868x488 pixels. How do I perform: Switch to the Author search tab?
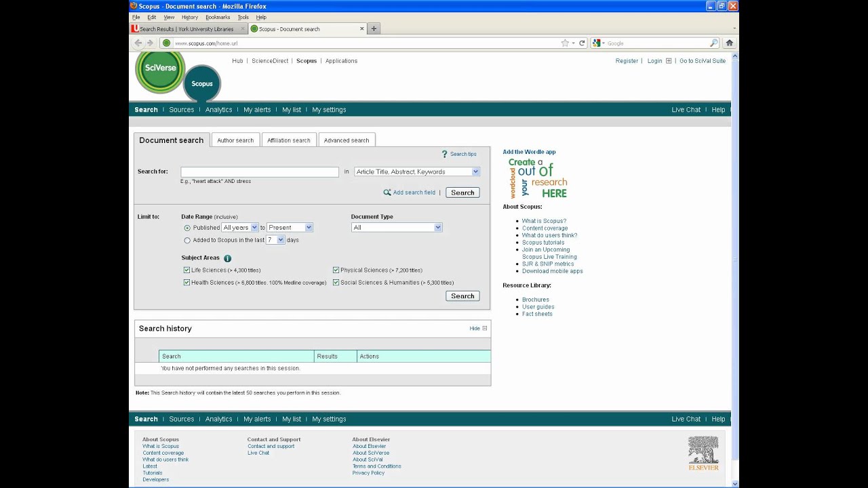tap(235, 140)
